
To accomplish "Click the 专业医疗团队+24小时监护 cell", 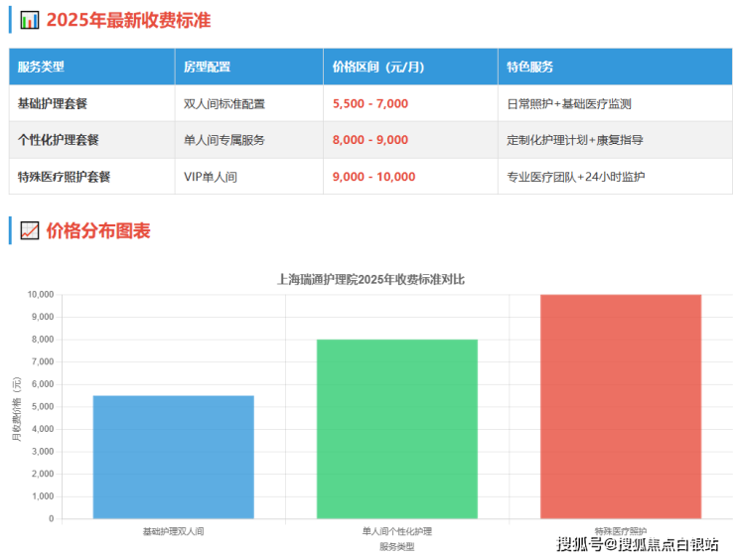I will point(576,177).
